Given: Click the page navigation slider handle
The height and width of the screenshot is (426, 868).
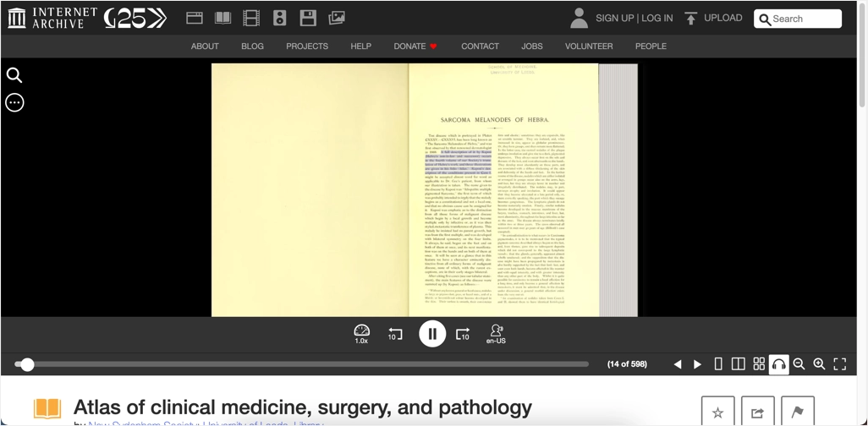Looking at the screenshot, I should (x=27, y=364).
